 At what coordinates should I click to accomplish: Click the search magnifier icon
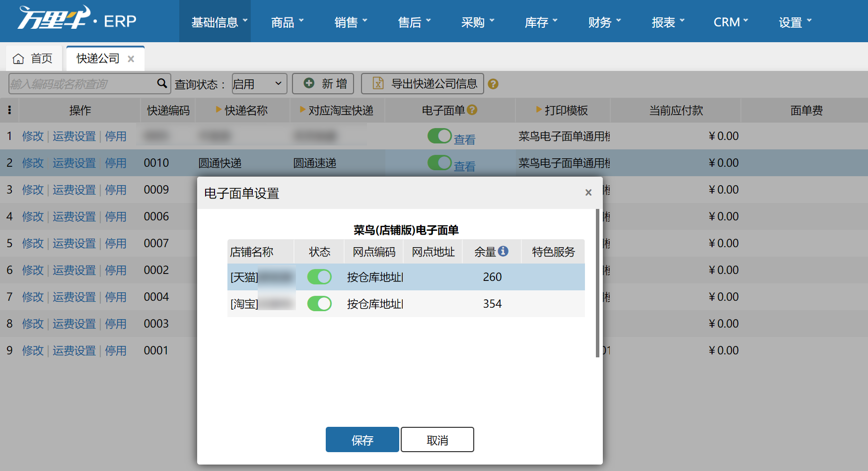(162, 83)
